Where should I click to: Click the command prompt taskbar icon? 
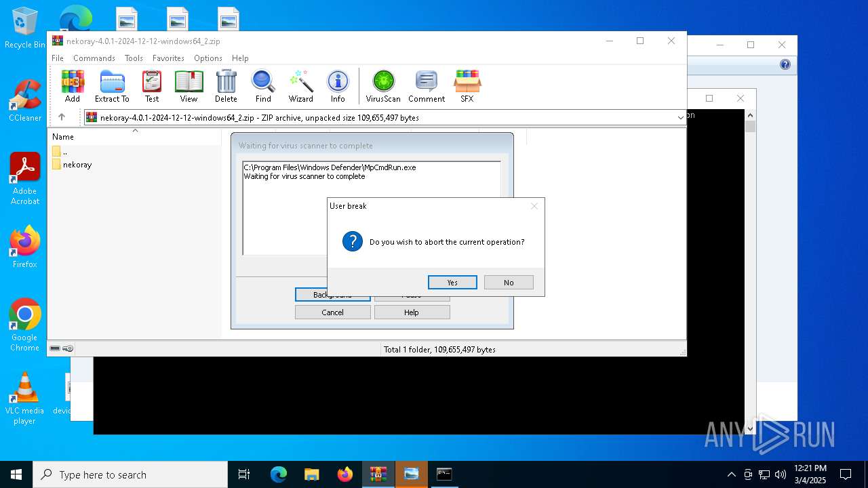[x=444, y=474]
